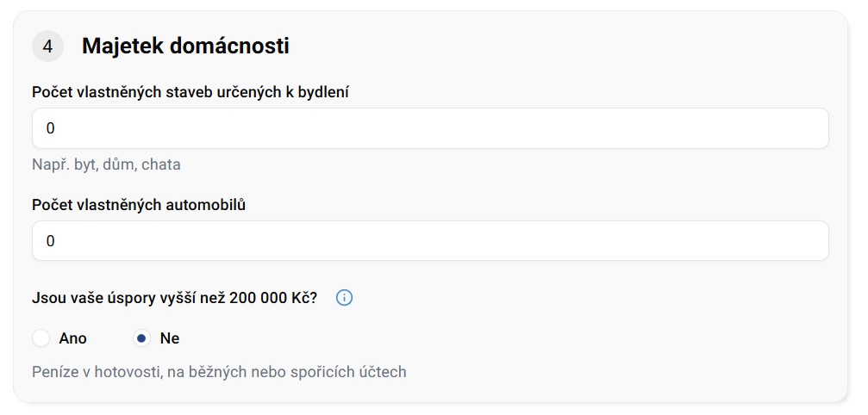Click the hint about "Peníze v hotovosti"
This screenshot has height=415, width=868.
tap(219, 372)
